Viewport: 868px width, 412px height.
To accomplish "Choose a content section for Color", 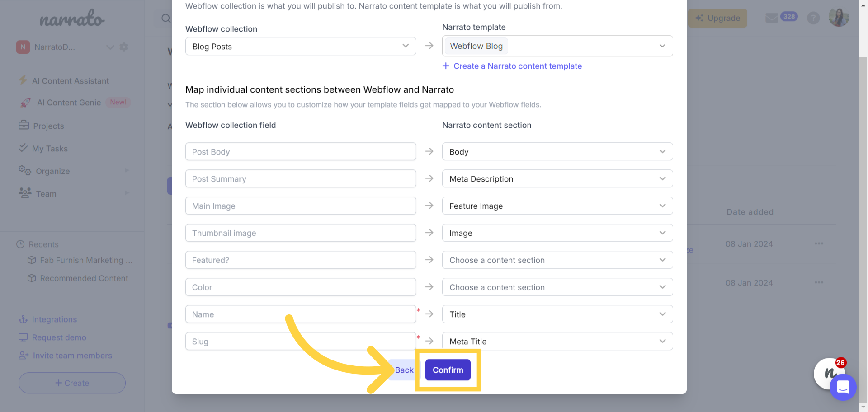I will click(557, 287).
